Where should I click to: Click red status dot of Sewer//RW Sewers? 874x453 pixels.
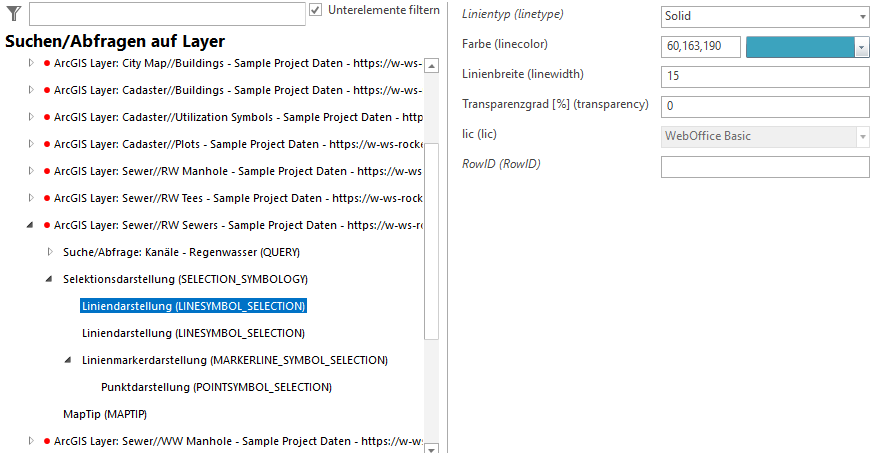[x=47, y=226]
